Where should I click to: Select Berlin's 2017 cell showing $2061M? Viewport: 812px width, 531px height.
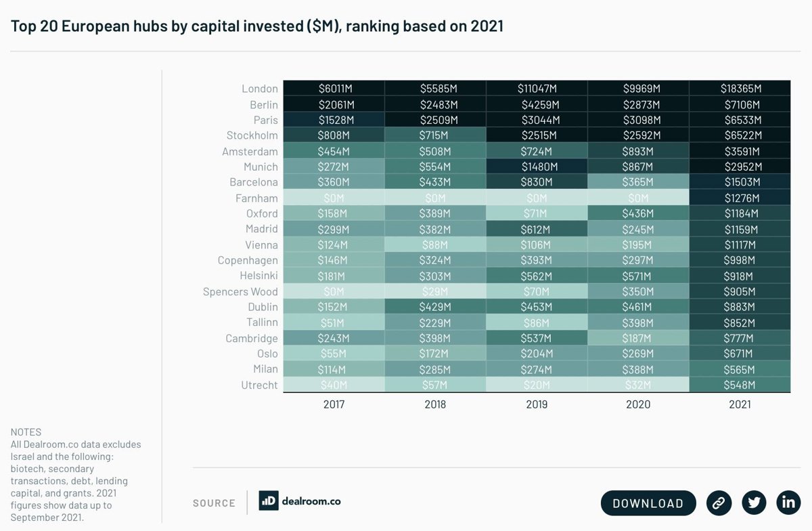[334, 104]
